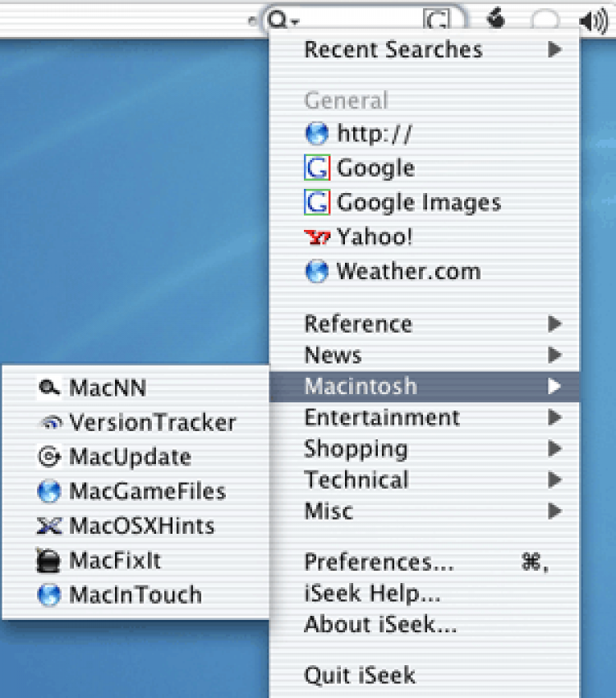Select the http:// search option
The image size is (616, 698).
(425, 134)
